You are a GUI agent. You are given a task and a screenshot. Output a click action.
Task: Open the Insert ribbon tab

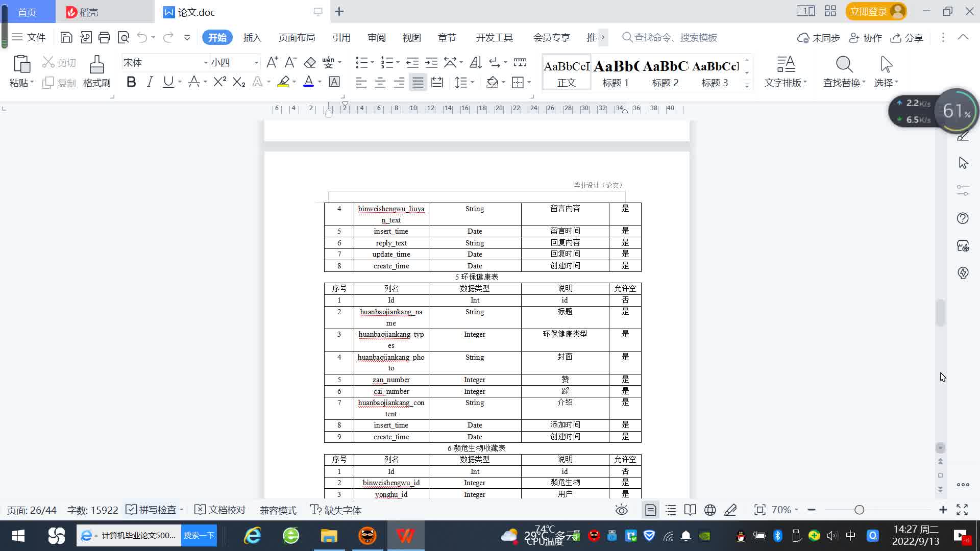coord(252,37)
